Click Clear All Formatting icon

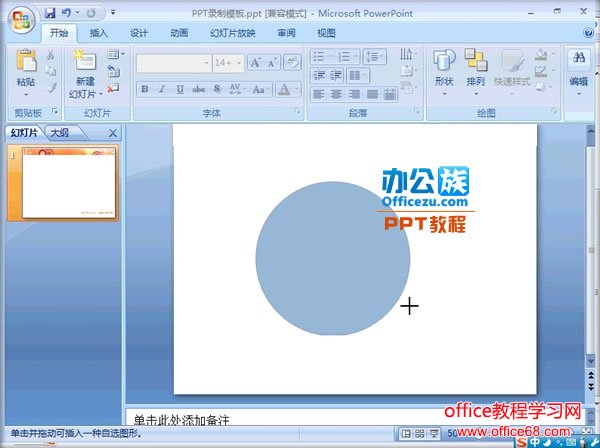click(x=293, y=63)
